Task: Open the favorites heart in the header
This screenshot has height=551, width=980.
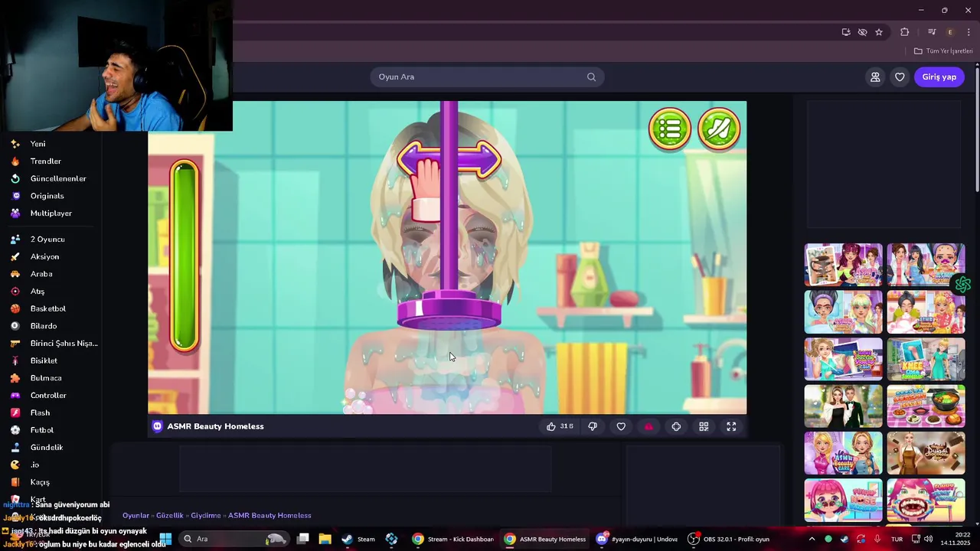Action: [x=900, y=77]
